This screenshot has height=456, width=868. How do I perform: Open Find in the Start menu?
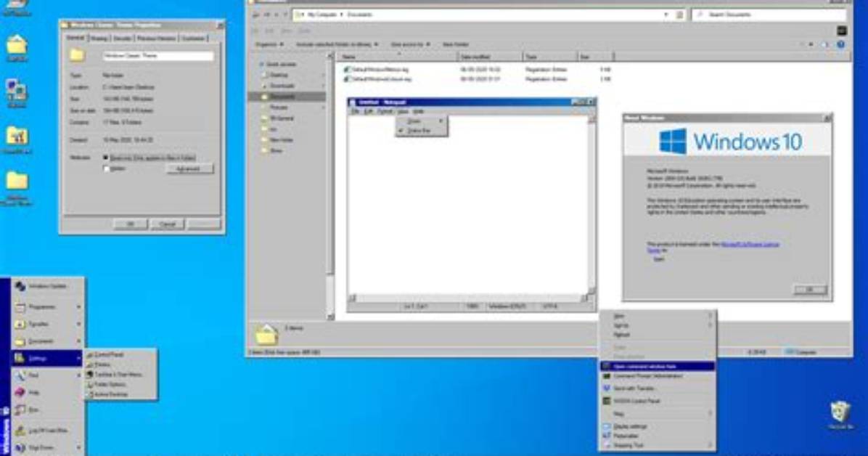tap(47, 375)
